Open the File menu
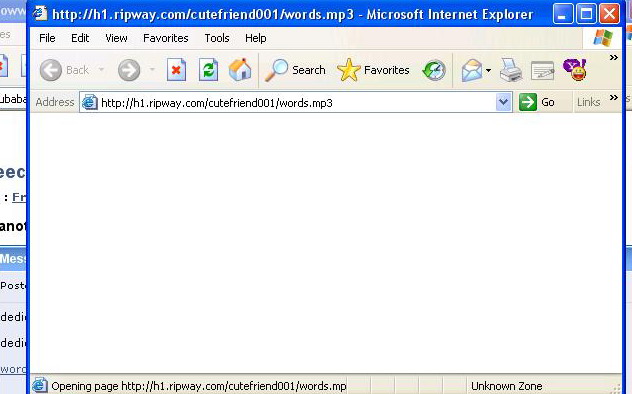 pyautogui.click(x=47, y=38)
